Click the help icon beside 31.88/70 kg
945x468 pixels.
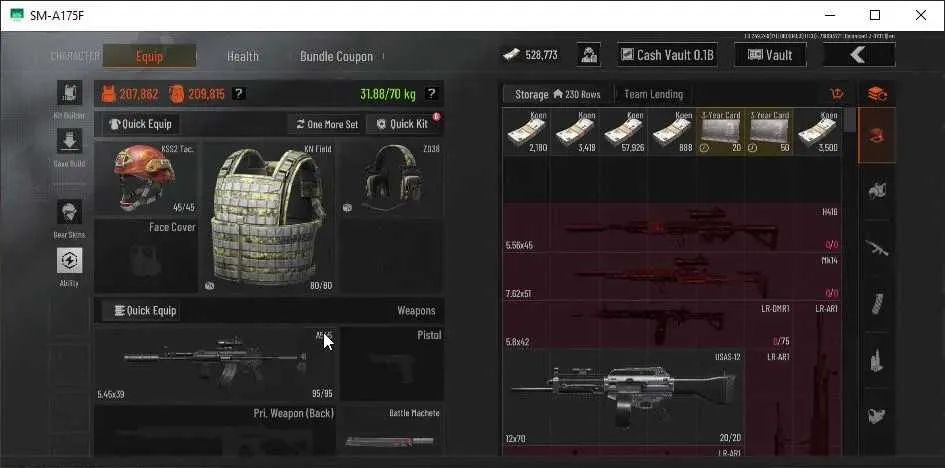click(x=431, y=93)
